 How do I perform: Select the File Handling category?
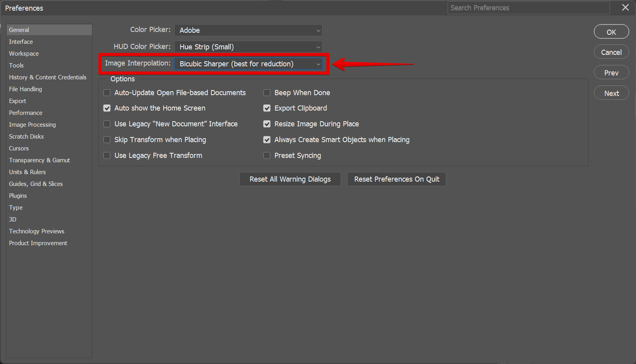tap(25, 89)
